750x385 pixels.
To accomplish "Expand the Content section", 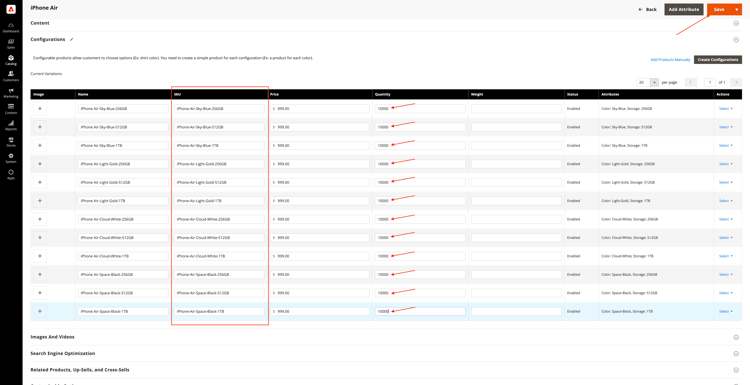I will coord(736,23).
